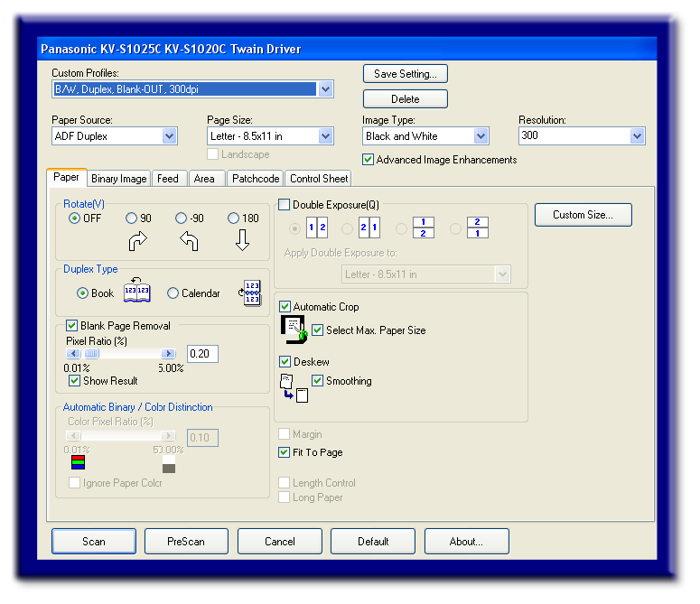Viewport: 700px width, 604px height.
Task: Click Pixel Ratio slider left arrow
Action: coord(73,354)
